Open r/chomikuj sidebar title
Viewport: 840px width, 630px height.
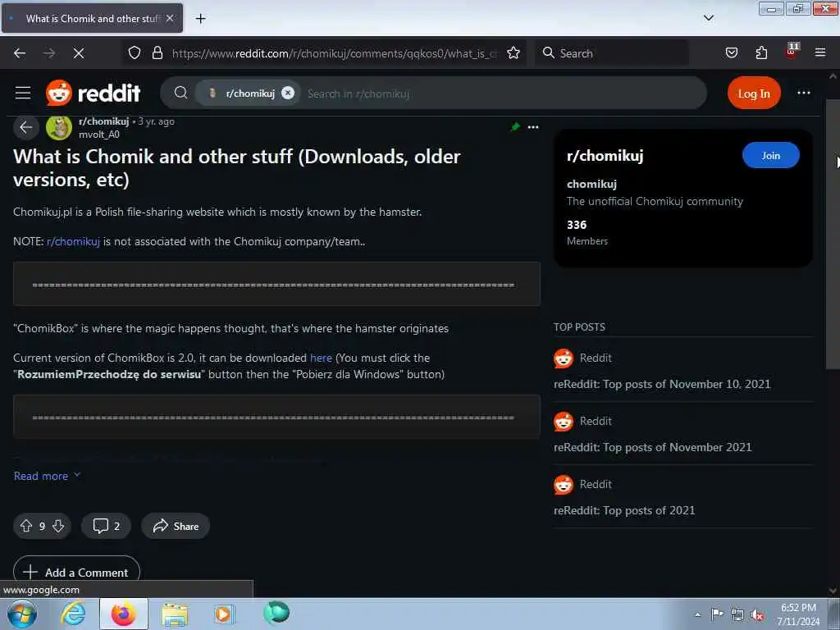point(605,156)
